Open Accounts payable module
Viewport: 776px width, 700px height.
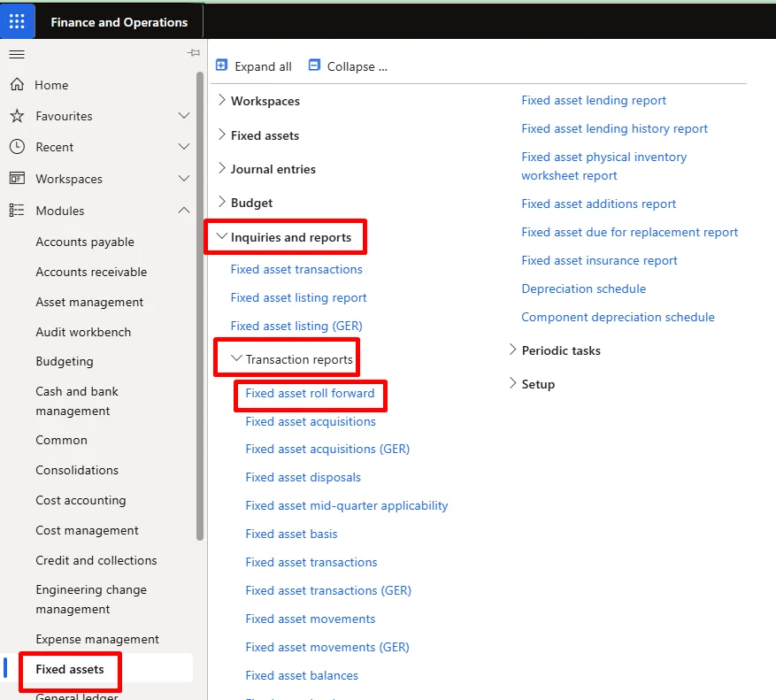(x=85, y=242)
